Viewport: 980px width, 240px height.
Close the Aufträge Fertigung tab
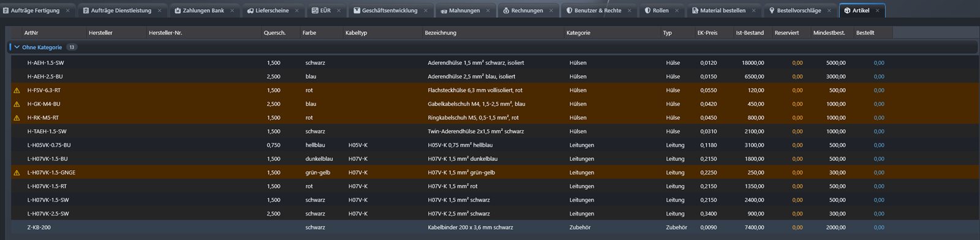click(x=67, y=10)
